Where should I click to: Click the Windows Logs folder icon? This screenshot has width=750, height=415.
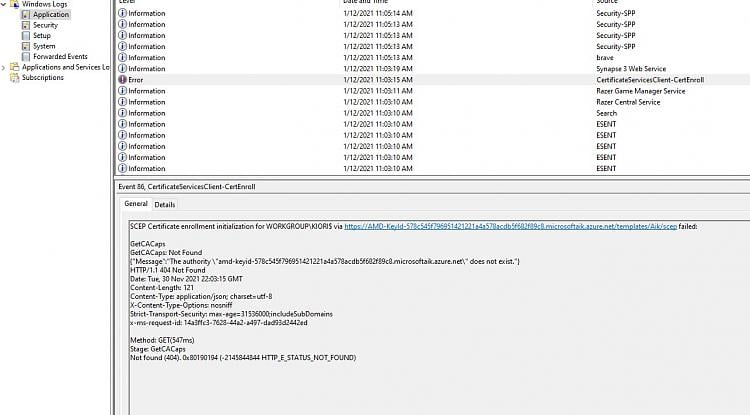15,4
